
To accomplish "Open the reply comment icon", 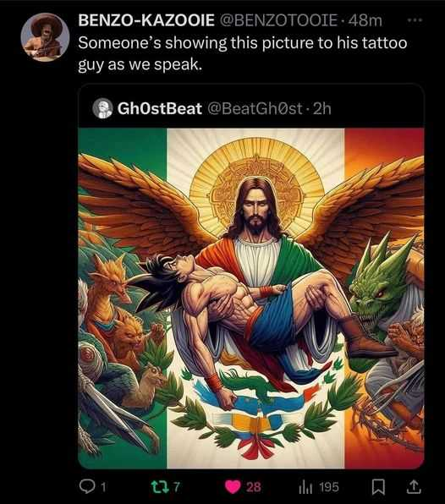I will tap(86, 486).
